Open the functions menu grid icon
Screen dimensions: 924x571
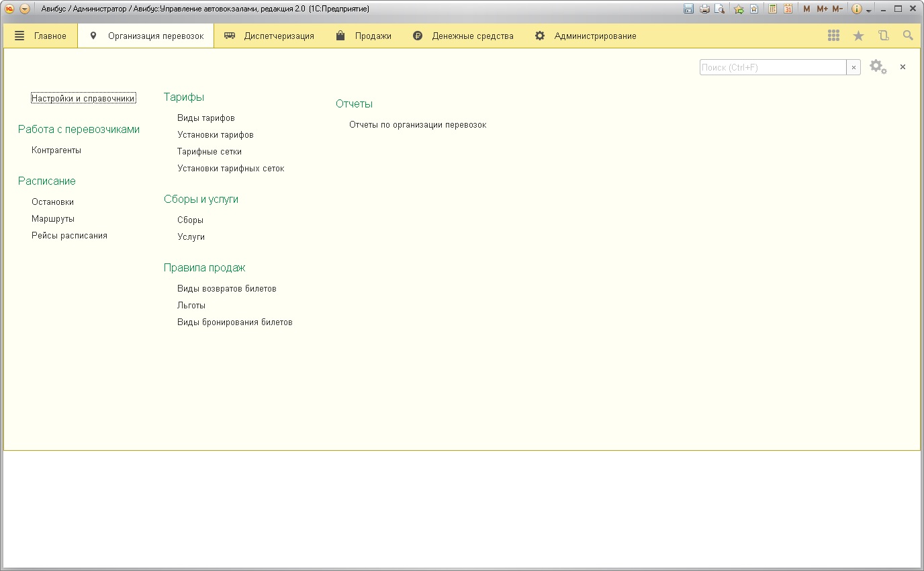pos(833,36)
